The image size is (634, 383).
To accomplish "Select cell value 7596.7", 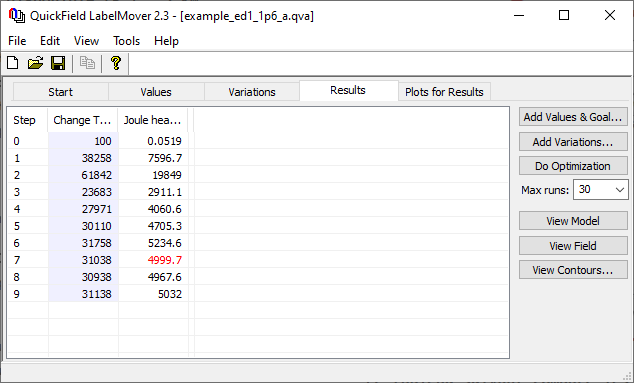I will tap(165, 158).
